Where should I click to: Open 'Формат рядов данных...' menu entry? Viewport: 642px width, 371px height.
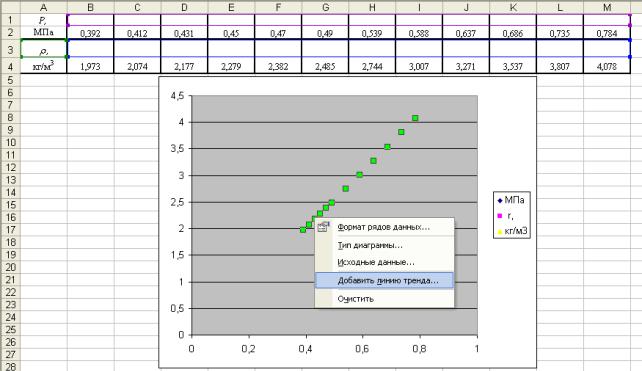point(384,227)
